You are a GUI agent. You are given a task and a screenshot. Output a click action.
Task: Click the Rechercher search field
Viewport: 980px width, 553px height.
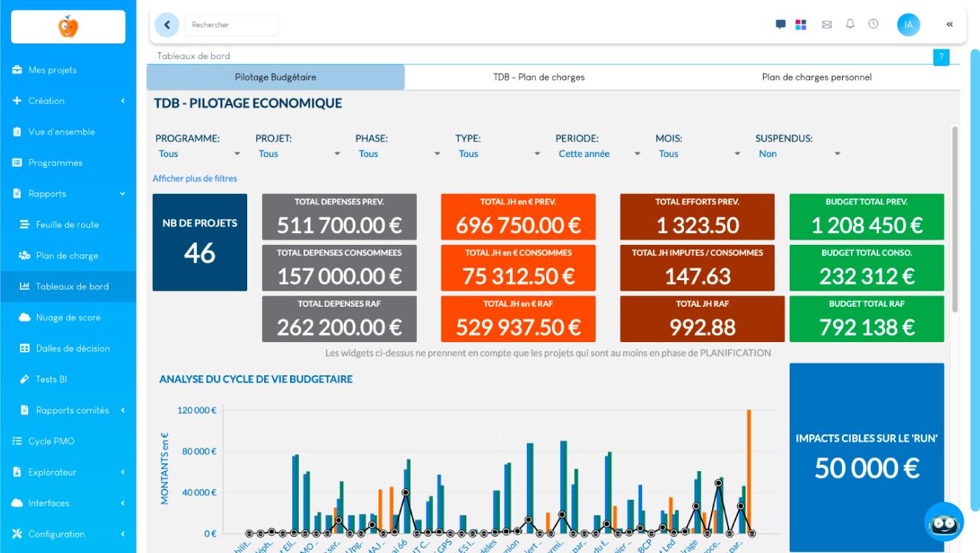[x=231, y=24]
